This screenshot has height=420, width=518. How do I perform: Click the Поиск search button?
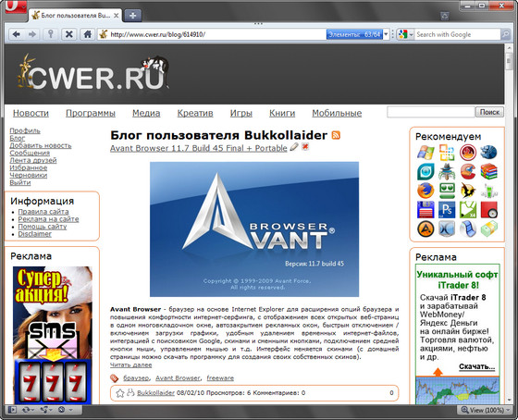489,112
